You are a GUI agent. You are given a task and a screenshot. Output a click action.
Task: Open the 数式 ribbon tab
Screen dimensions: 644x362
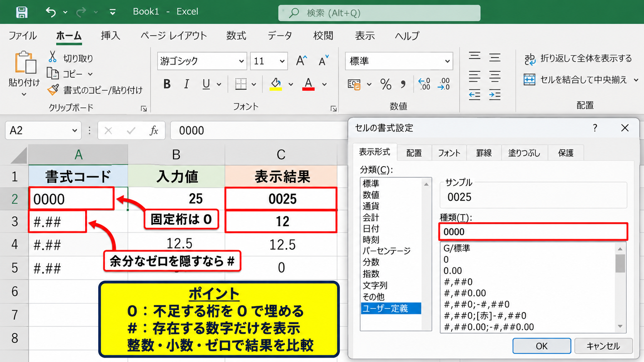tap(236, 36)
